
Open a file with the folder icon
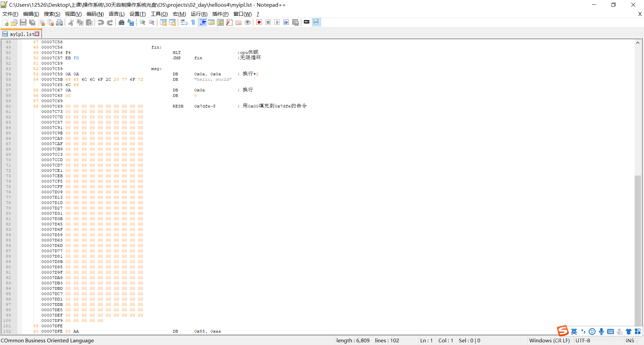tap(14, 22)
